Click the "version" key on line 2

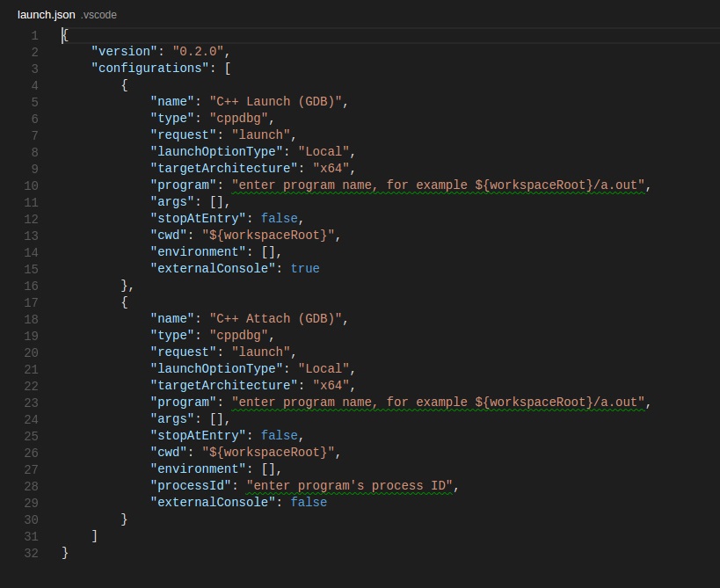coord(124,52)
